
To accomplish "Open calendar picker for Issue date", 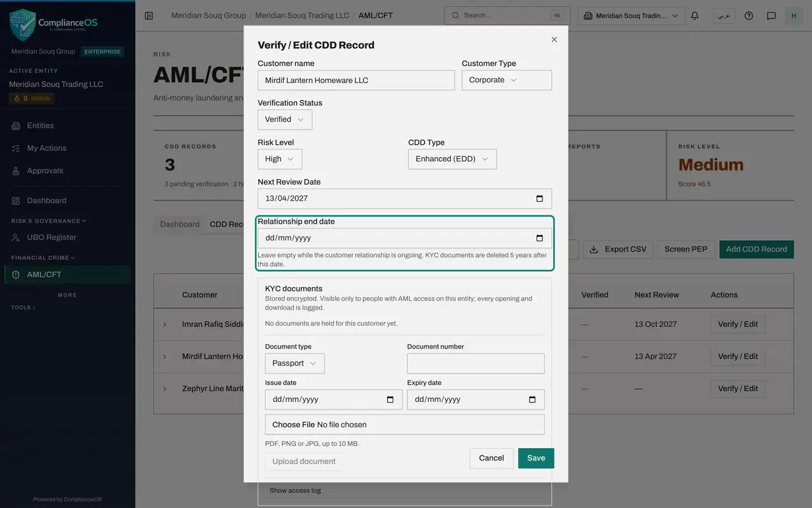I will click(x=390, y=399).
